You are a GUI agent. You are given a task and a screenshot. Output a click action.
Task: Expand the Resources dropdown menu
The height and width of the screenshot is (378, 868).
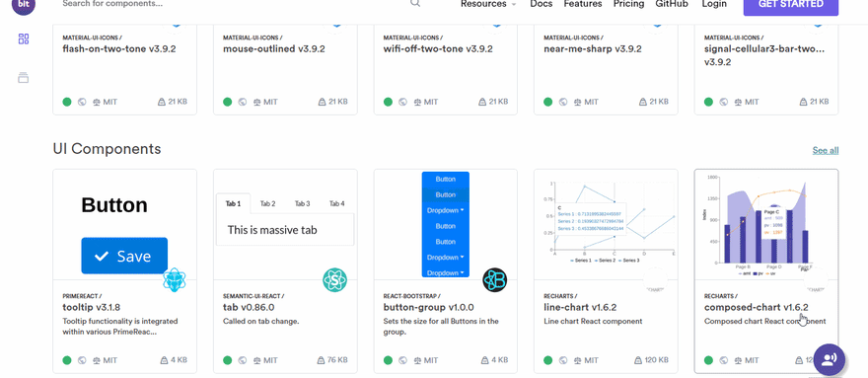point(488,4)
